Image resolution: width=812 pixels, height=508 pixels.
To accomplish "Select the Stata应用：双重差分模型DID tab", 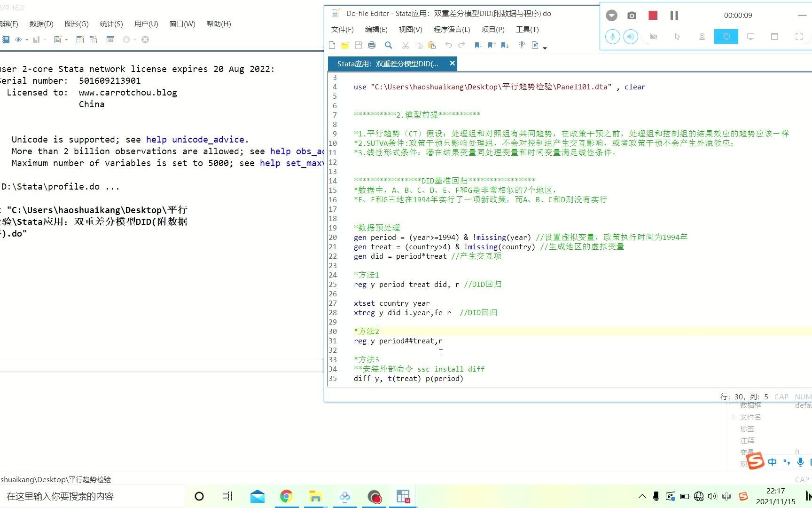I will [388, 63].
